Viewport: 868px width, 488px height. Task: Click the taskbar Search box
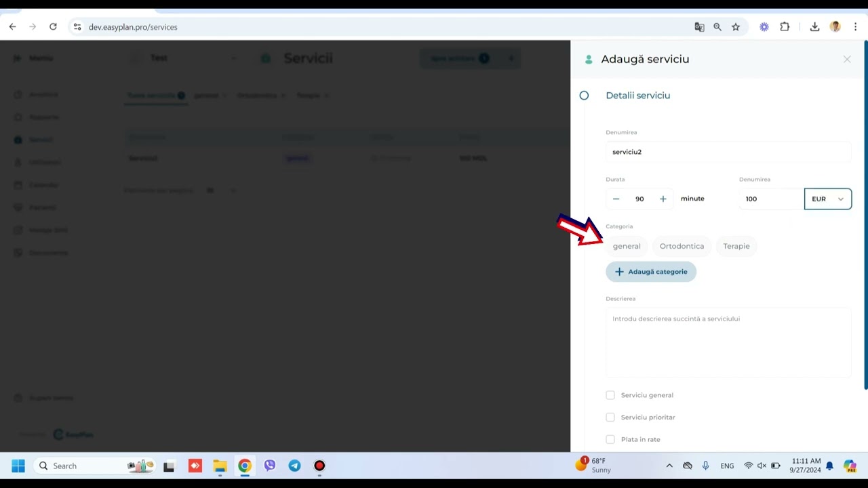95,466
